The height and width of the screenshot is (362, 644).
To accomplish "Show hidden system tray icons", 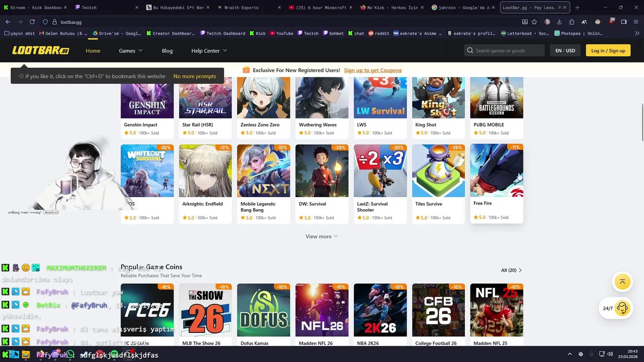I will [x=570, y=354].
